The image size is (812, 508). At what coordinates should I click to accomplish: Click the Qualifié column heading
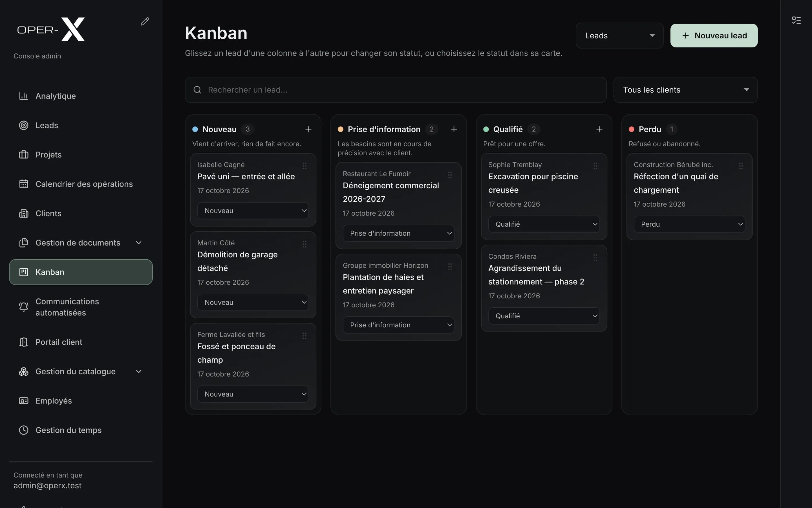pos(508,129)
